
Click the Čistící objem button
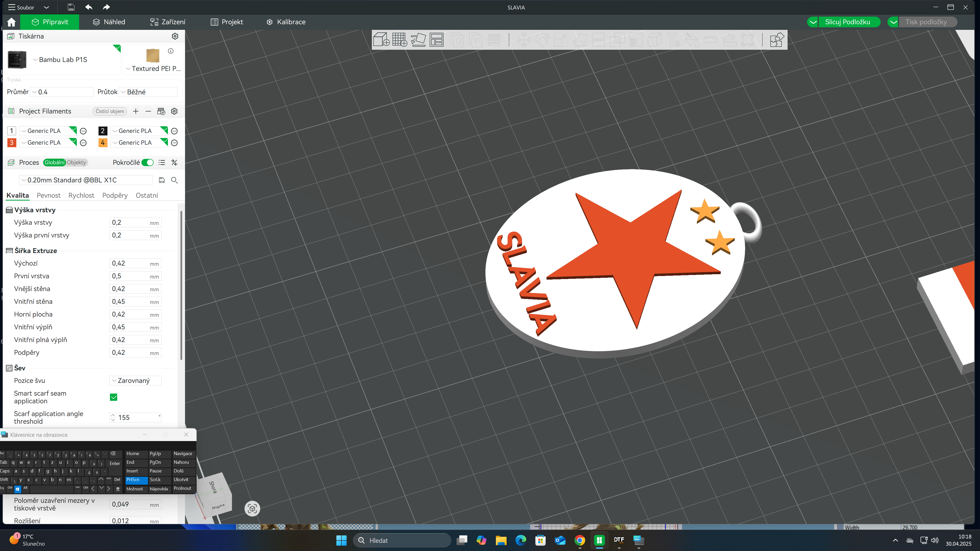pos(109,111)
